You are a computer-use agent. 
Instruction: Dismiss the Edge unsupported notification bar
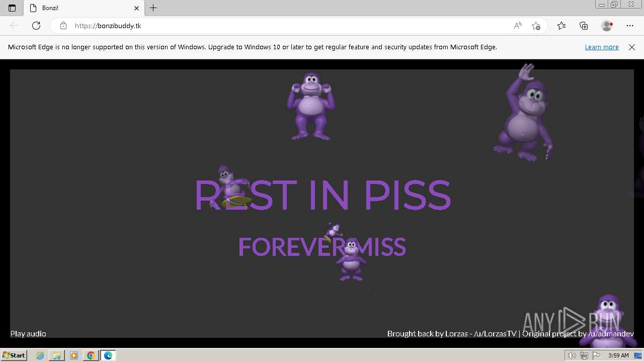(x=632, y=47)
